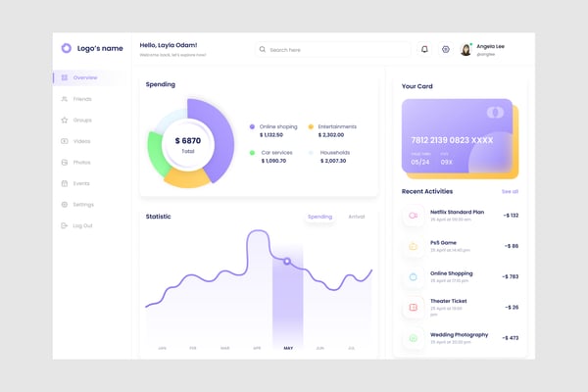Image resolution: width=588 pixels, height=392 pixels.
Task: Click the Ps5 Game activity icon
Action: 414,246
